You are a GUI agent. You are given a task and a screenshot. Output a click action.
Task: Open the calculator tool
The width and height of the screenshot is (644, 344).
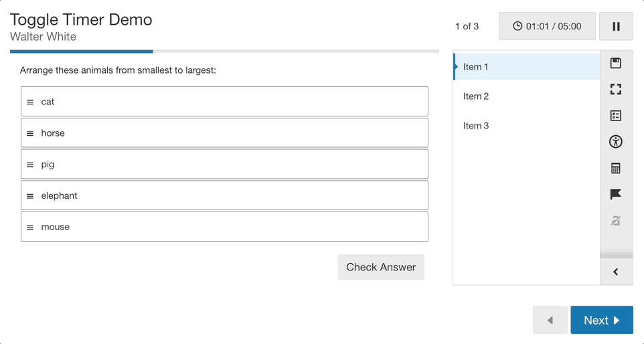[616, 168]
